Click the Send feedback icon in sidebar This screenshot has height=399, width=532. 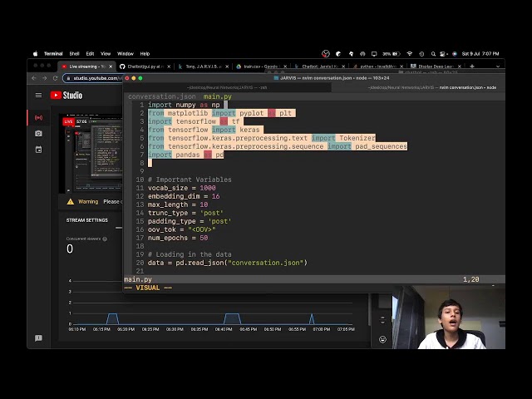click(x=38, y=338)
